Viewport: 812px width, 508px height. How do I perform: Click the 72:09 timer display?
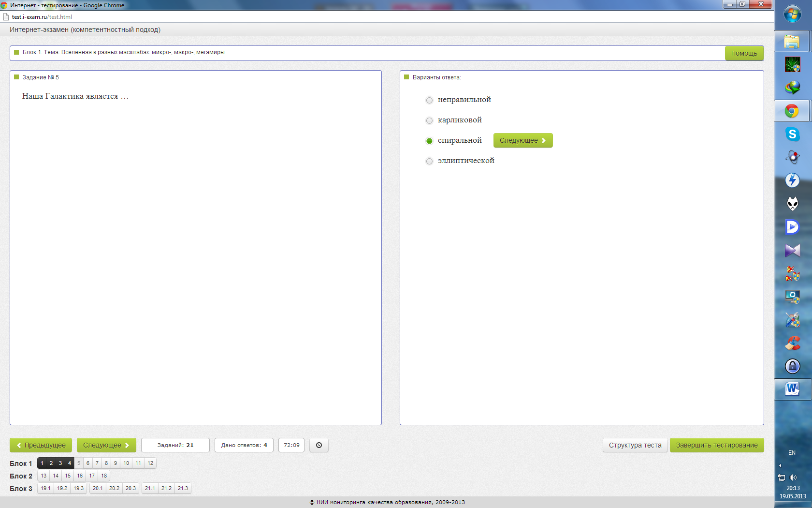tap(291, 445)
